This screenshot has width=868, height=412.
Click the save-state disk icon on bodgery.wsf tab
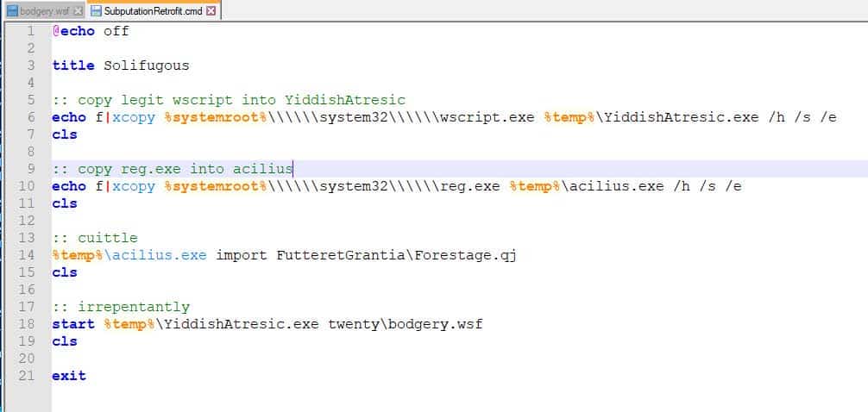pos(12,11)
